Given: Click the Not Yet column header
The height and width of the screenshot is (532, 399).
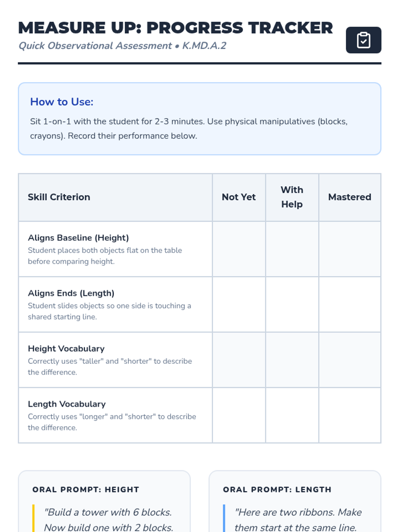Looking at the screenshot, I should coord(239,197).
